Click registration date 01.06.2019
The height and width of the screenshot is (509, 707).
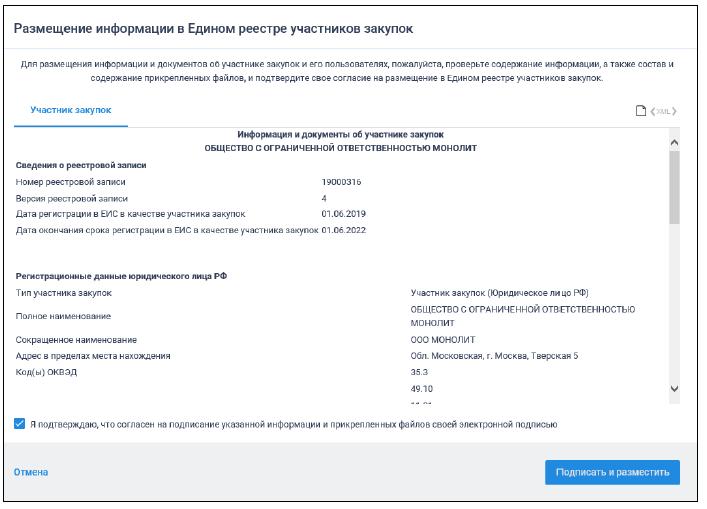(344, 214)
